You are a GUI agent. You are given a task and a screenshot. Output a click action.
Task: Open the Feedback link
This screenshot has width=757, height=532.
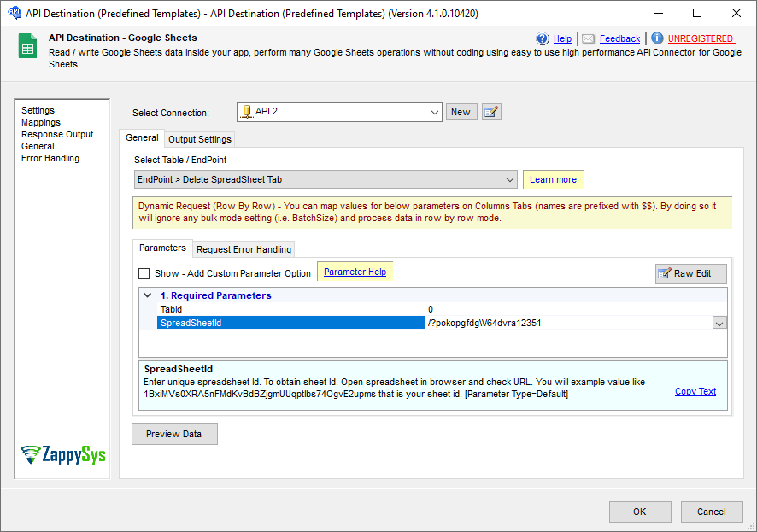(x=620, y=38)
